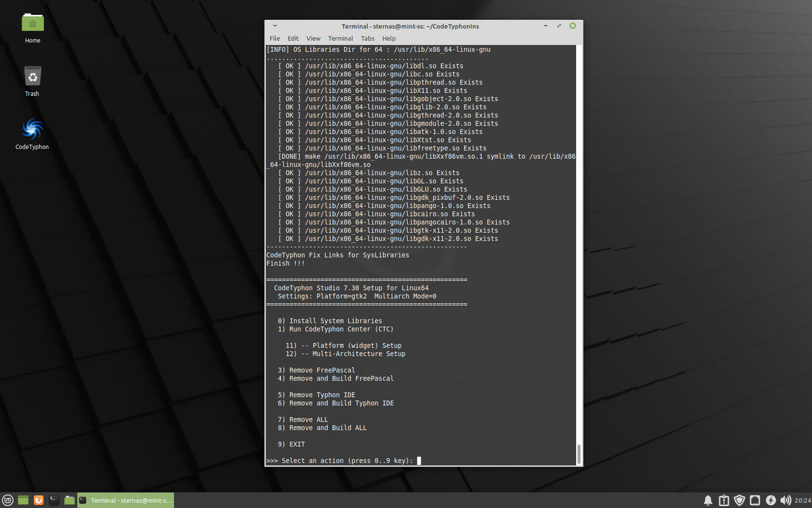Click '[INFO] OS Libraries Dir for 64' line
This screenshot has width=812, height=508.
[378, 49]
